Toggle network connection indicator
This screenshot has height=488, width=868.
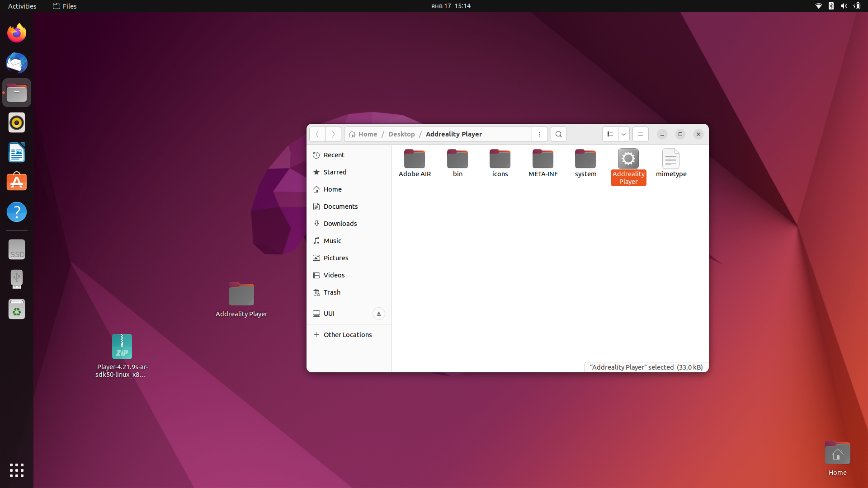coord(819,6)
